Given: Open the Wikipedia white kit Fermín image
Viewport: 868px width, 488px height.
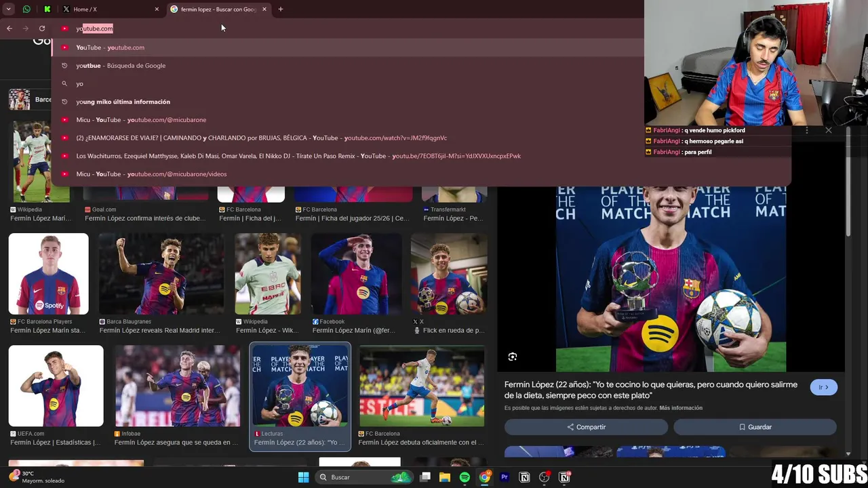Looking at the screenshot, I should click(268, 274).
